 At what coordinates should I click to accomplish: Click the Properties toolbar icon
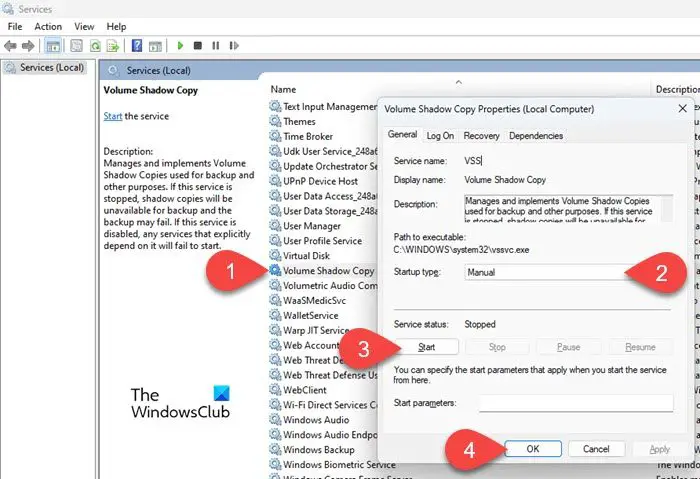click(x=76, y=46)
